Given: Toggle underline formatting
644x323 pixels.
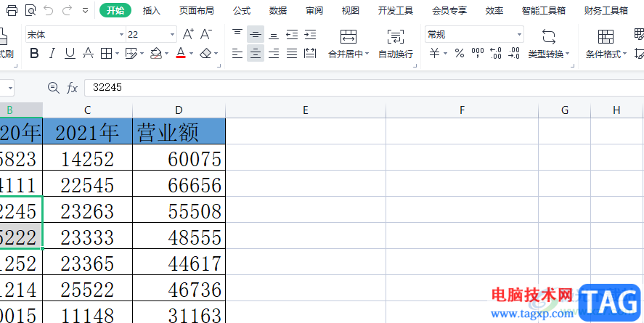Looking at the screenshot, I should [70, 54].
